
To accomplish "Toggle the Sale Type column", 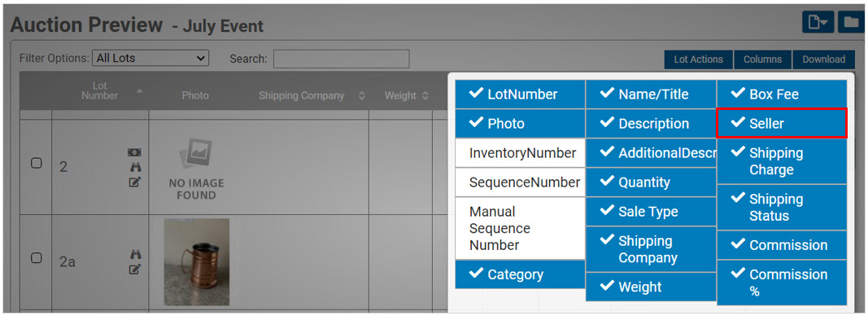I will click(651, 212).
